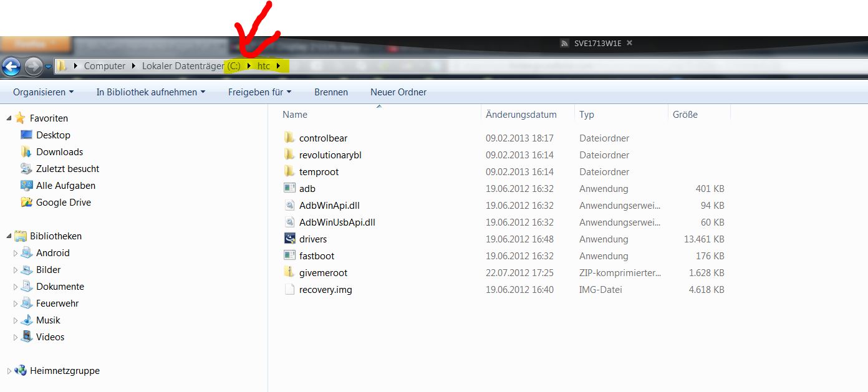The image size is (868, 392).
Task: Open the controlbear folder icon
Action: (289, 138)
